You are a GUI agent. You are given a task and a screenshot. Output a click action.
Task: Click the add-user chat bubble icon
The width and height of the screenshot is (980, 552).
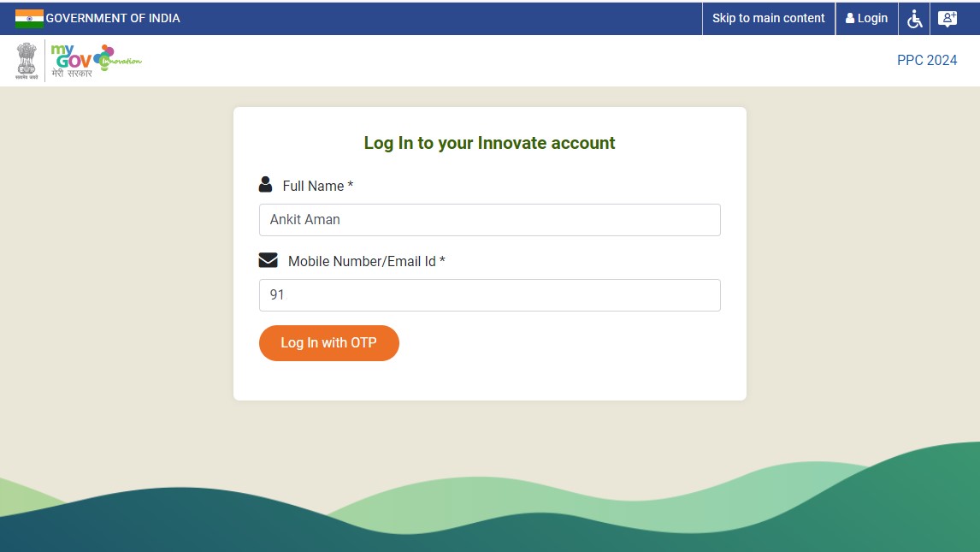948,19
